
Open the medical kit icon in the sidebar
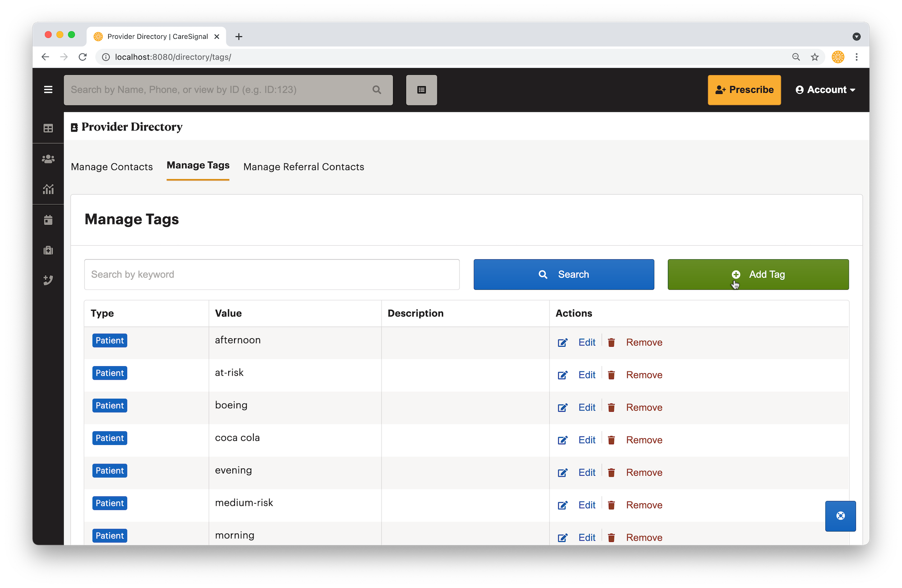(48, 250)
